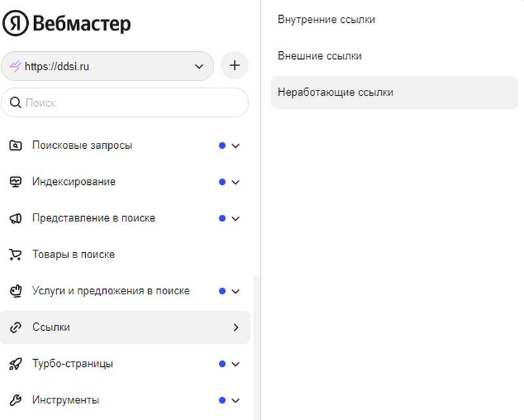Click the Представление в поиске megaphone icon
This screenshot has height=420, width=524.
[x=15, y=218]
